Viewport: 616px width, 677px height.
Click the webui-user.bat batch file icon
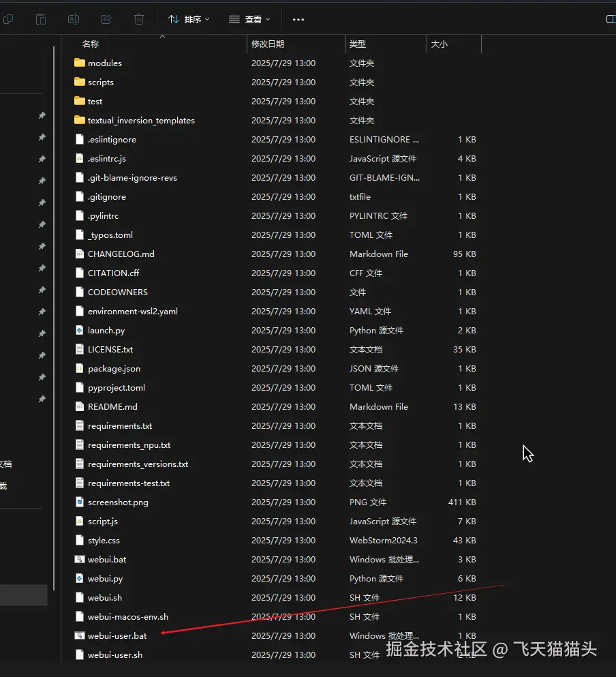[80, 635]
